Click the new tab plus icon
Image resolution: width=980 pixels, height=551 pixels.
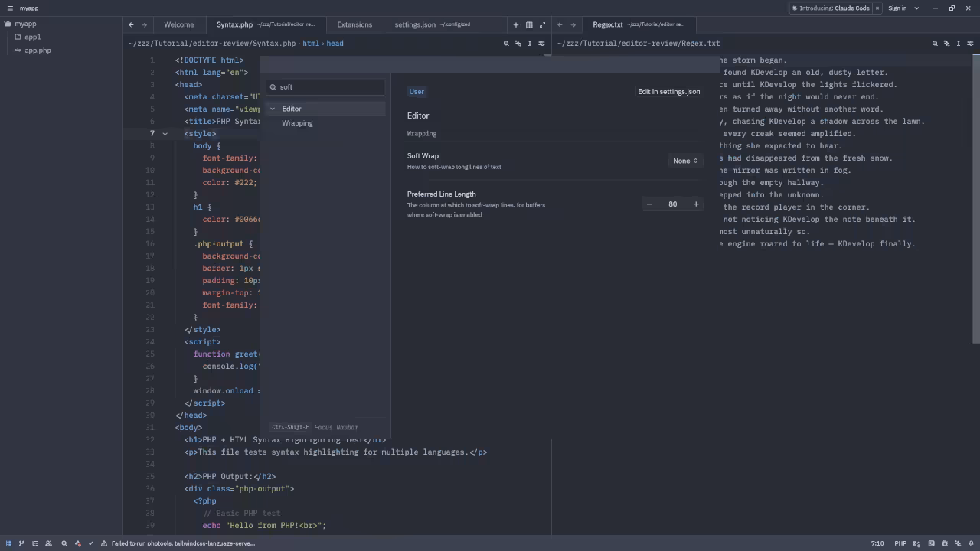pos(516,24)
